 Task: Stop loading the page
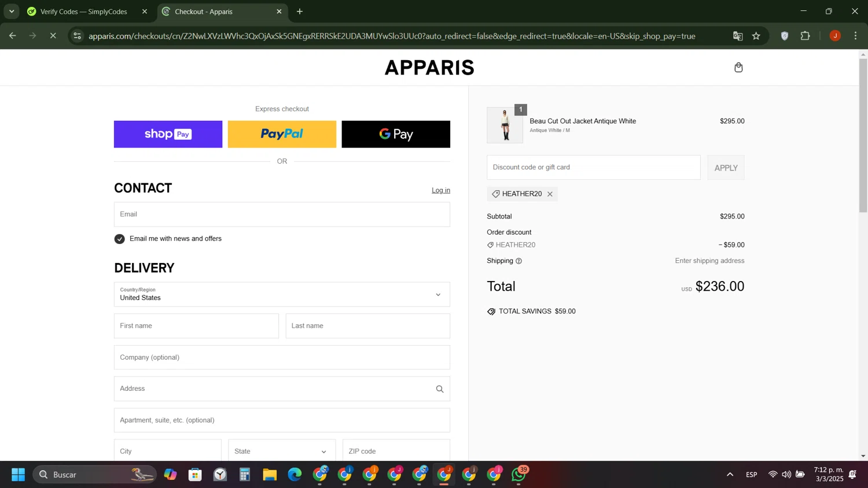[x=53, y=36]
